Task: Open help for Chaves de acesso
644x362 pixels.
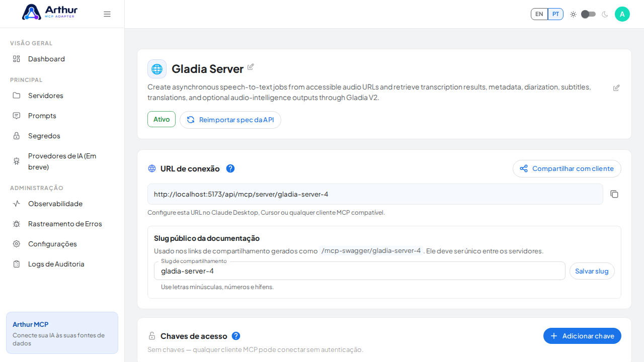Action: pos(236,336)
